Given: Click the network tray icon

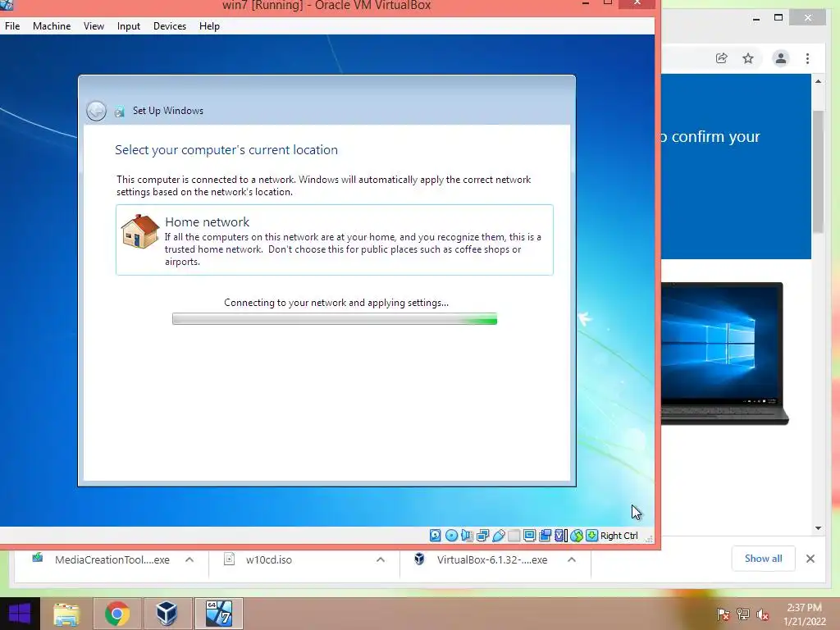Looking at the screenshot, I should 743,614.
